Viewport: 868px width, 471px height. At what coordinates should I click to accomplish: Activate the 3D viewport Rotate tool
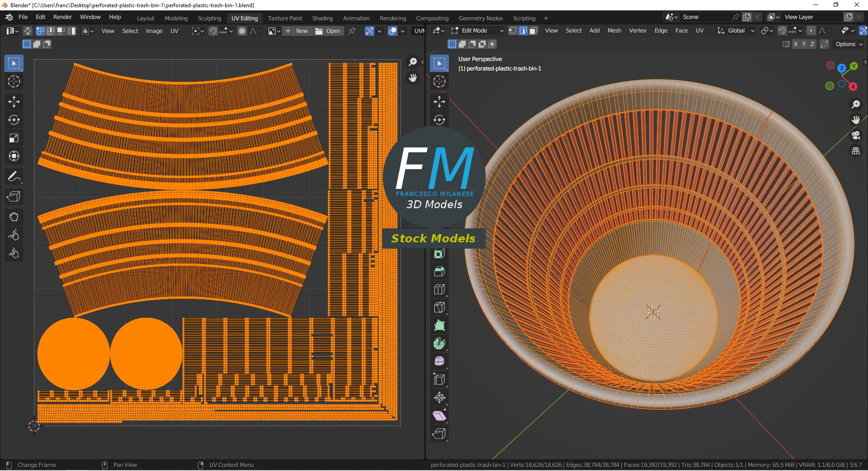click(439, 120)
